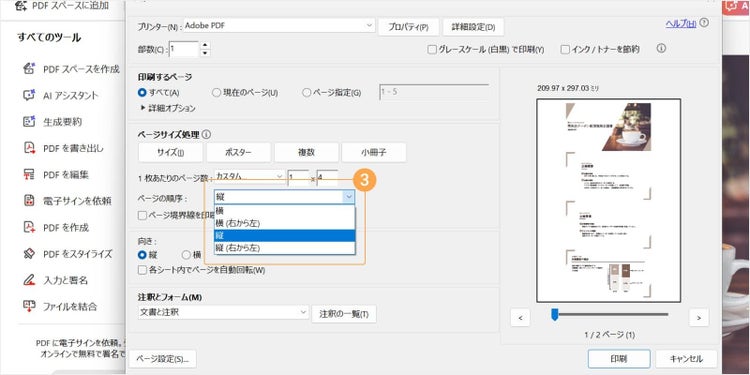Image resolution: width=750 pixels, height=375 pixels.
Task: Increase 部数 with up stepper arrow
Action: tap(205, 45)
